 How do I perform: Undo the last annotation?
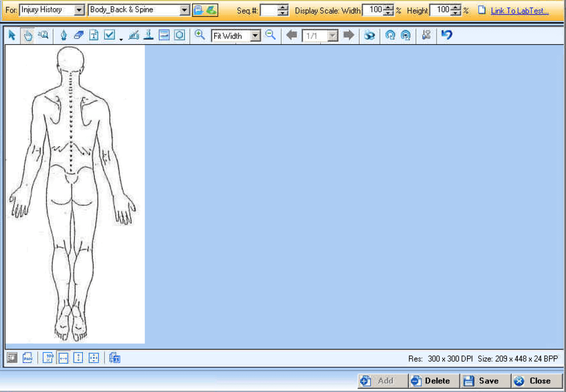(x=447, y=35)
